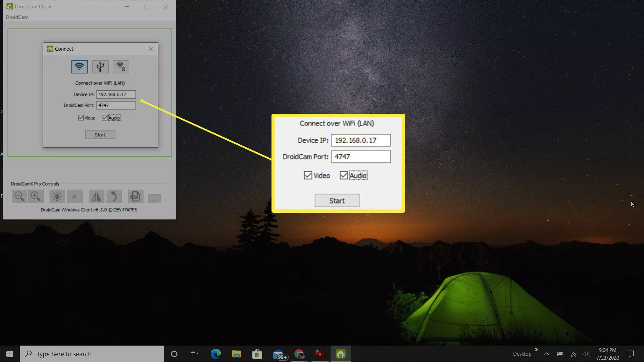Image resolution: width=644 pixels, height=362 pixels.
Task: Click the battery tray icon
Action: 560,354
